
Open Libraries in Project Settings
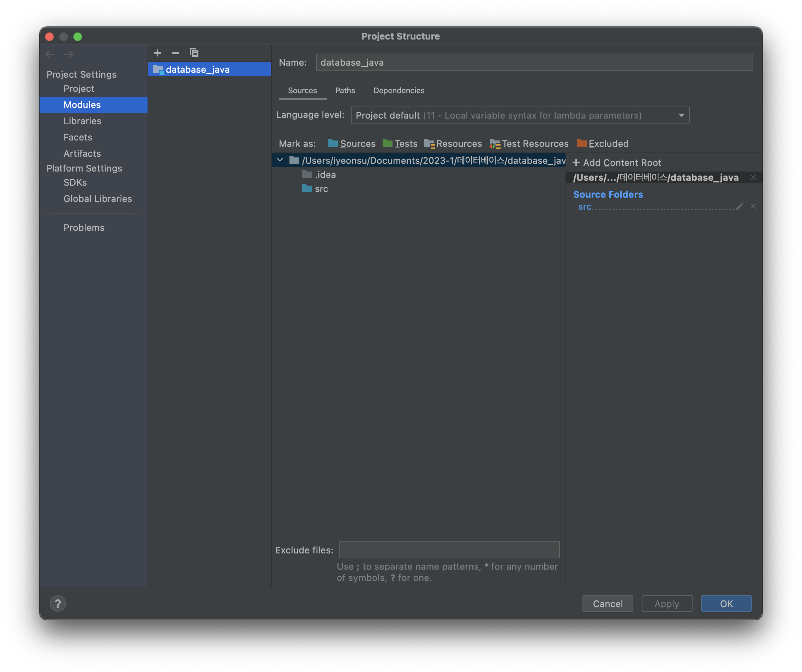pos(83,121)
